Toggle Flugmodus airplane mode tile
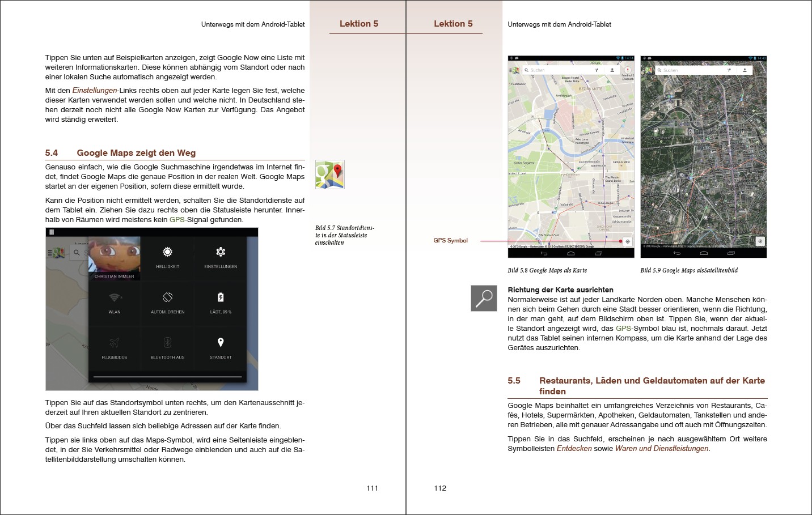 (115, 347)
